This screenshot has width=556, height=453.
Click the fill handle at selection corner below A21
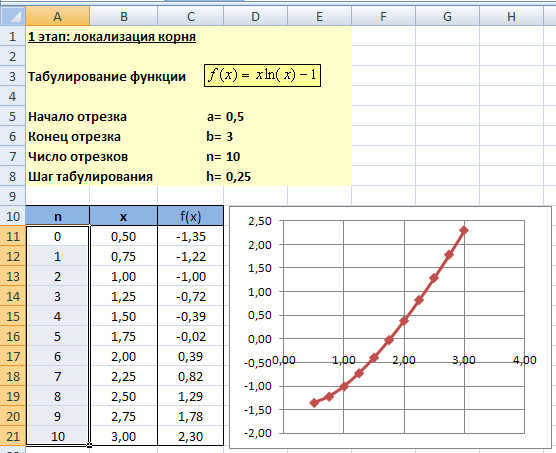(x=89, y=445)
